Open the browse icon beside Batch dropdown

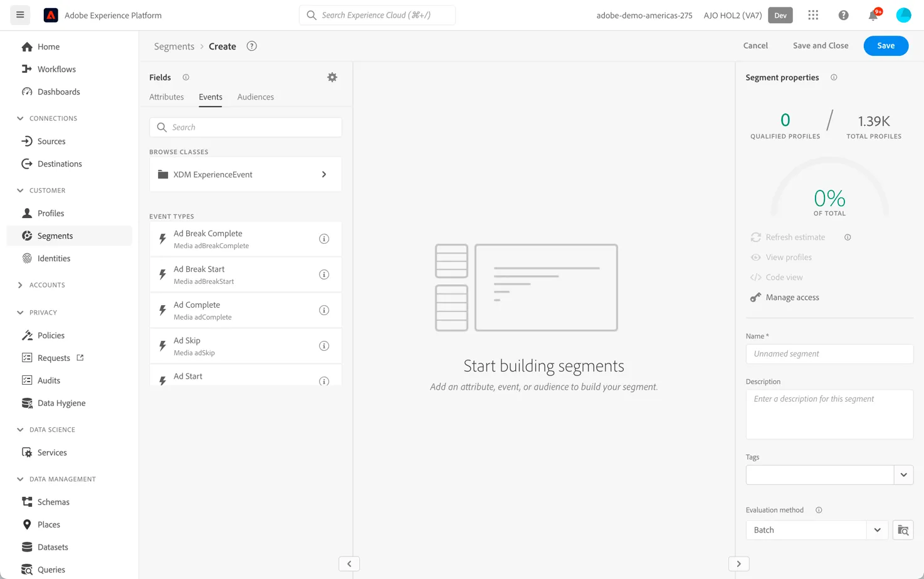point(903,530)
